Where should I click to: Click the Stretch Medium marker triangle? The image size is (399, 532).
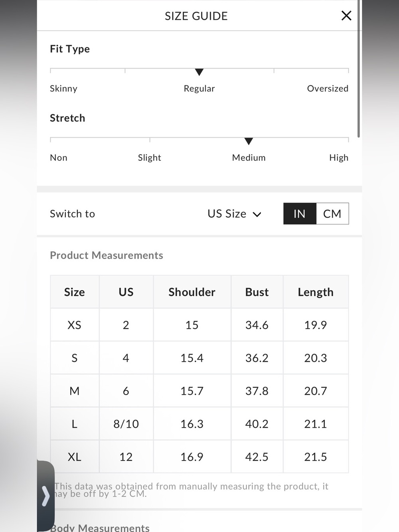[249, 141]
